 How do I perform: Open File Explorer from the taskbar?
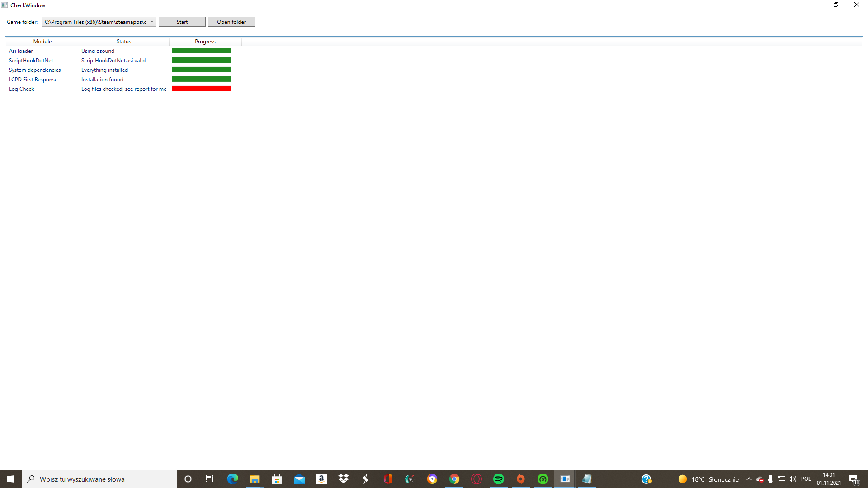pos(255,479)
